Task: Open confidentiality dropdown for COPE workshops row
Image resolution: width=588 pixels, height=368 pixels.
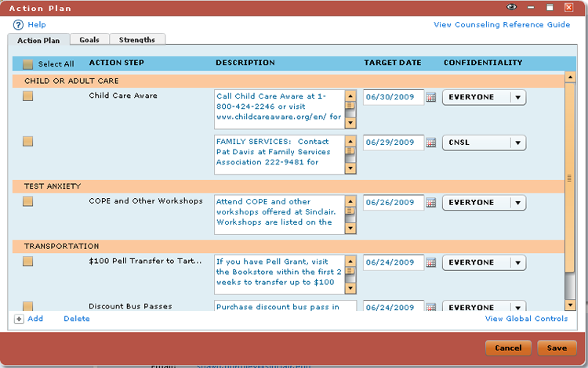Action: coord(517,203)
